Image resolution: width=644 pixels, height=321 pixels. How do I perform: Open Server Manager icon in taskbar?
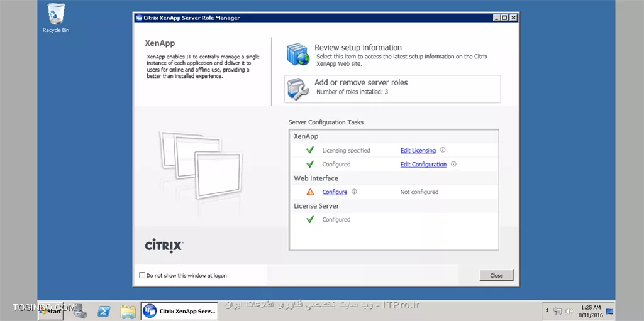[x=79, y=311]
